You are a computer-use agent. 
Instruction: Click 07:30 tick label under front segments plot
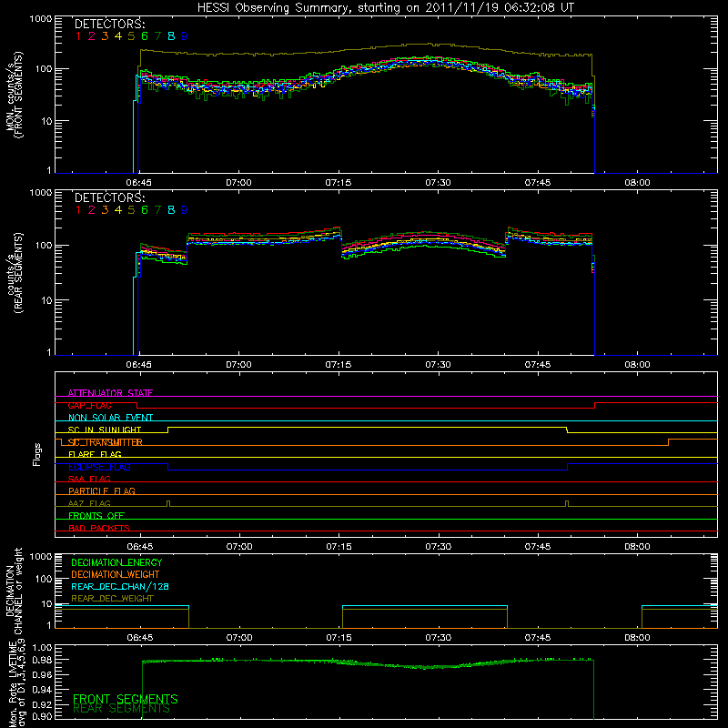coord(438,183)
